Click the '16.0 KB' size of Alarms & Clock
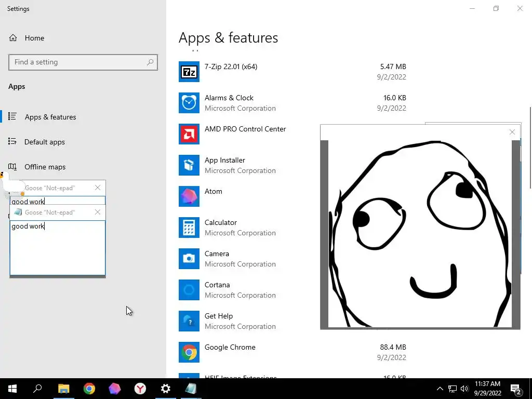This screenshot has width=532, height=399. tap(395, 98)
